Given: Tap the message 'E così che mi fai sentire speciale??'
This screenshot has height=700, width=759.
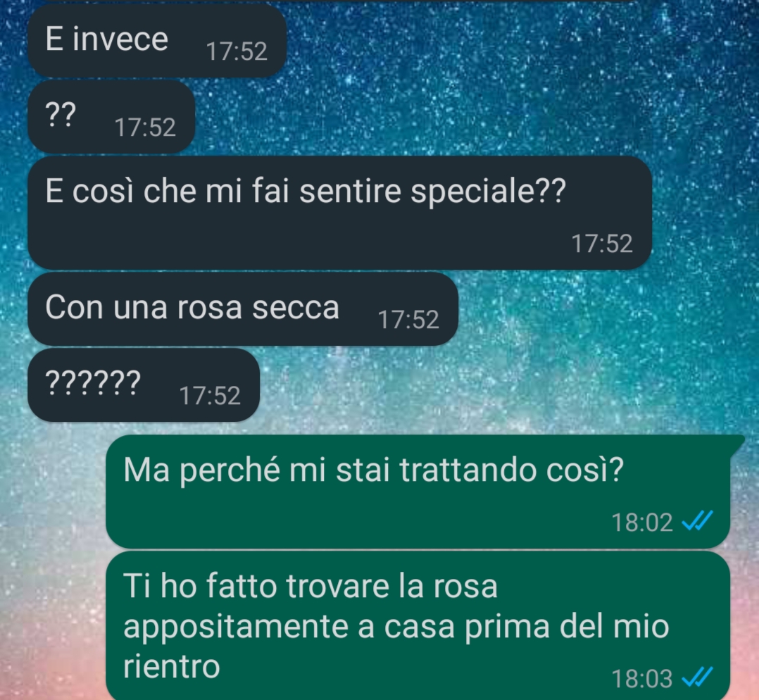Looking at the screenshot, I should (x=339, y=213).
